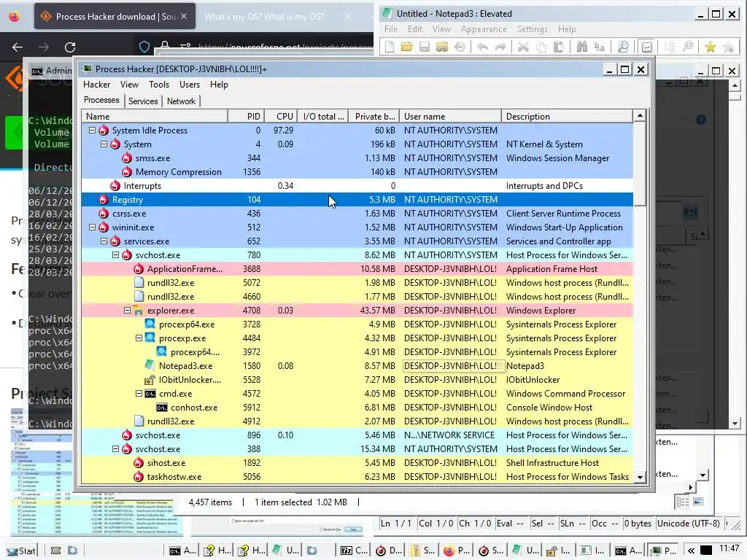
Task: Open Find via the binoculars icon in Notepad3
Action: pos(581,47)
